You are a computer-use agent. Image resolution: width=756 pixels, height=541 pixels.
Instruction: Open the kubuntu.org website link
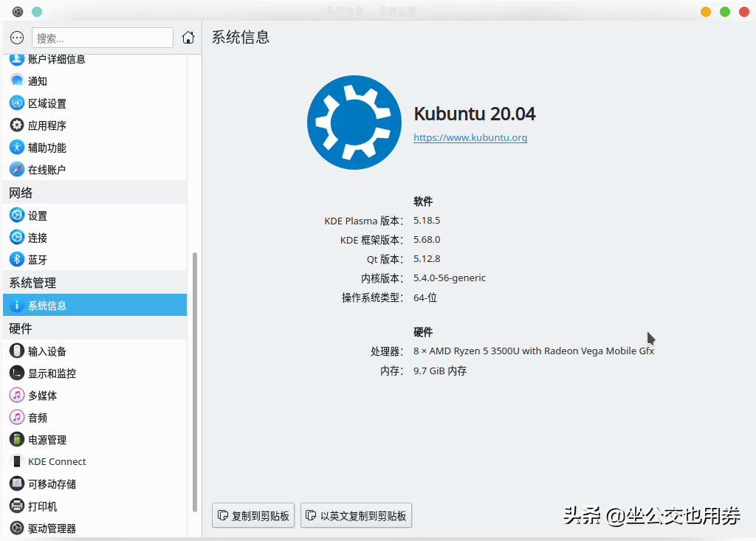point(470,137)
